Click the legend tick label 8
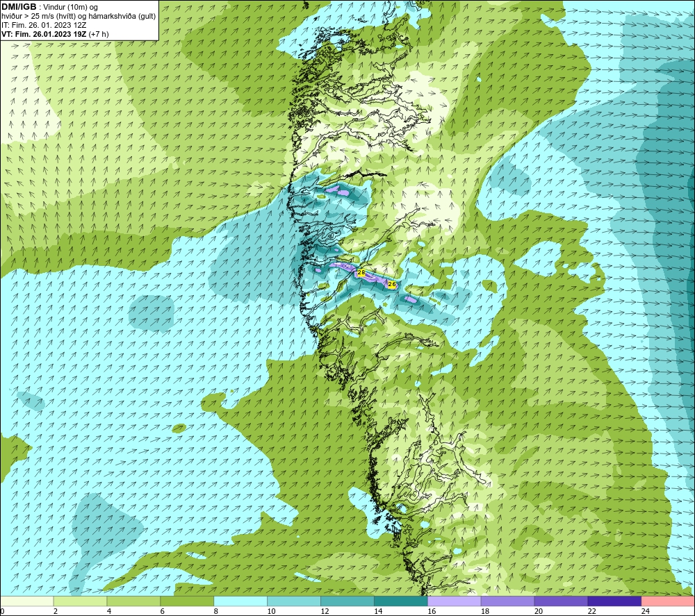Viewport: 695px width, 616px height. pyautogui.click(x=216, y=611)
